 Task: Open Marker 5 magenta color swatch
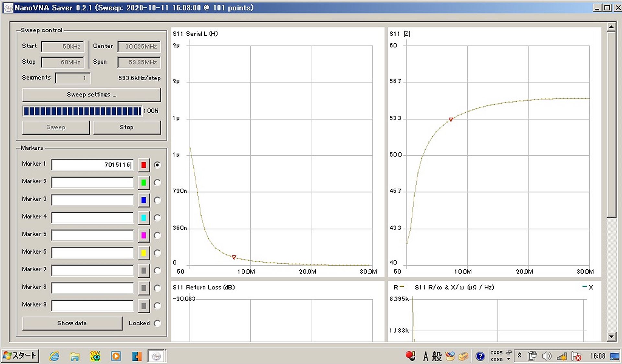(x=144, y=235)
